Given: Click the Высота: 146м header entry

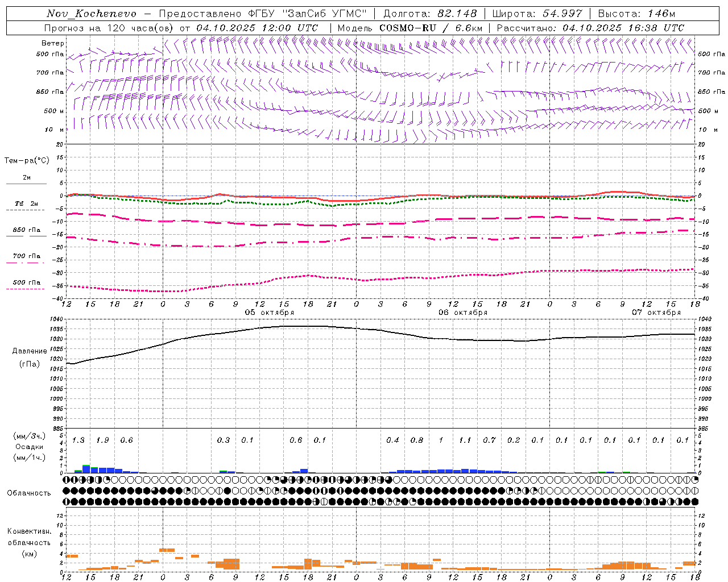Looking at the screenshot, I should click(x=636, y=14).
